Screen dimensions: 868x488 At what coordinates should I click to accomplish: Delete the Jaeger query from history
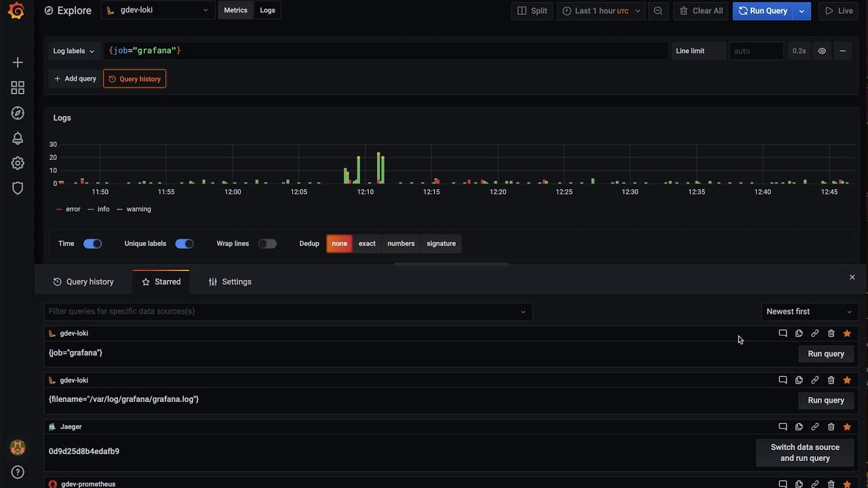831,427
